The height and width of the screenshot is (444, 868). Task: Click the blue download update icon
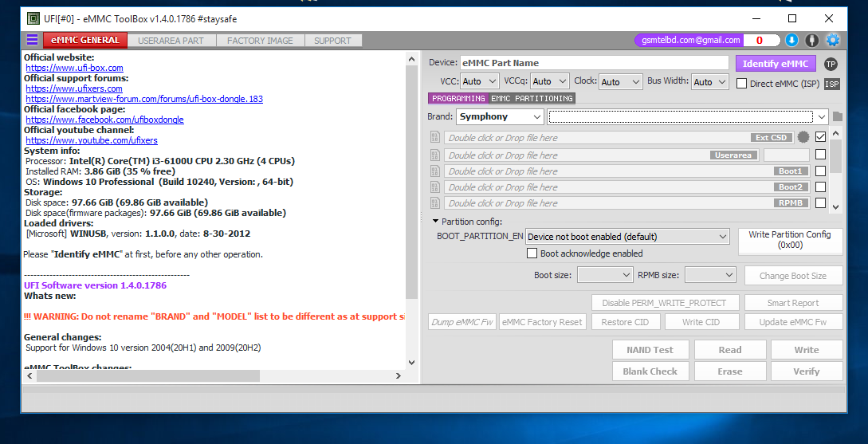[791, 40]
